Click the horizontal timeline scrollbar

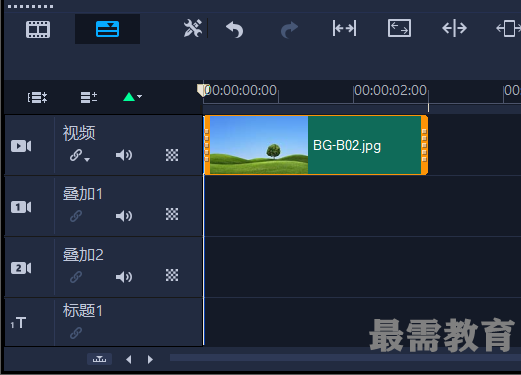(345, 358)
